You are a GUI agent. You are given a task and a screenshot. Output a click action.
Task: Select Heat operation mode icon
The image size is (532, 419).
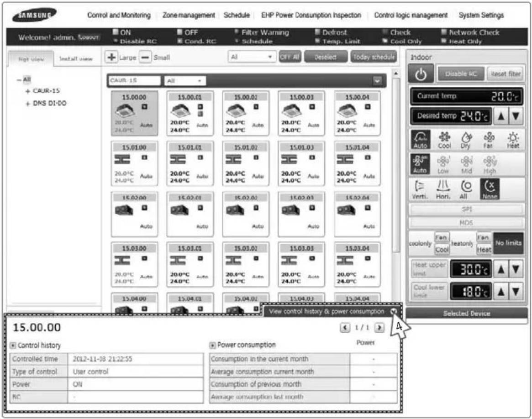tap(513, 140)
